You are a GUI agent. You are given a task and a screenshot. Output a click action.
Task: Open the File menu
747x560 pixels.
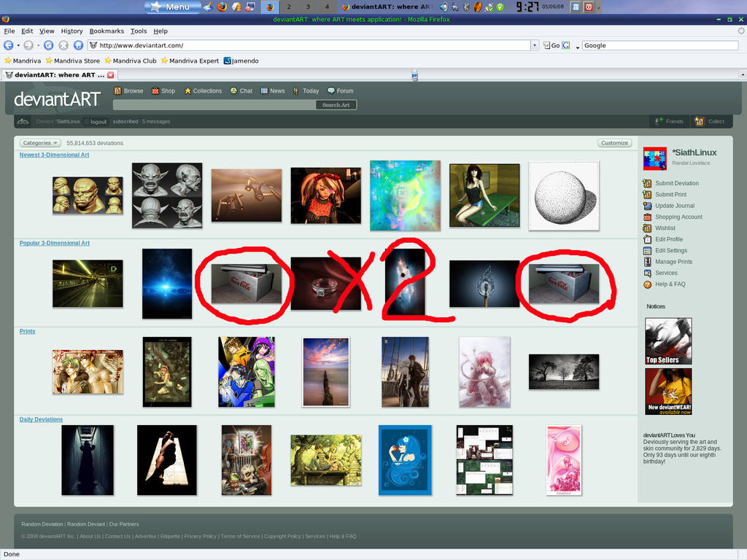(9, 31)
